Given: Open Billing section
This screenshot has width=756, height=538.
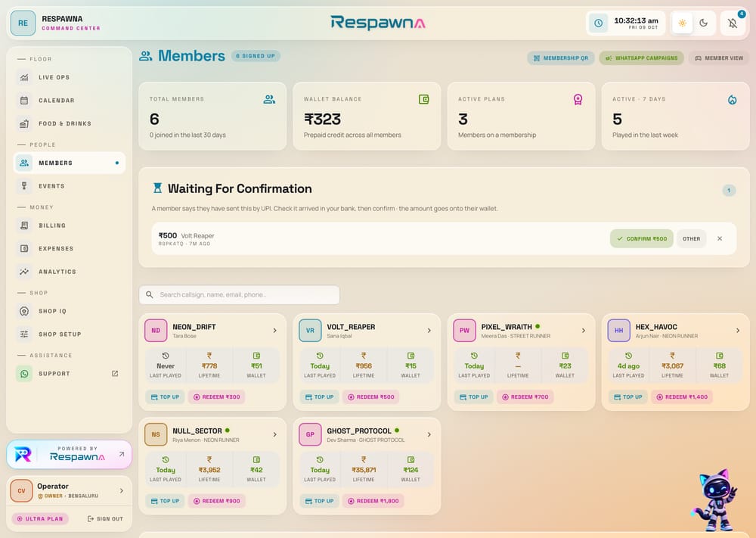Looking at the screenshot, I should click(x=70, y=225).
